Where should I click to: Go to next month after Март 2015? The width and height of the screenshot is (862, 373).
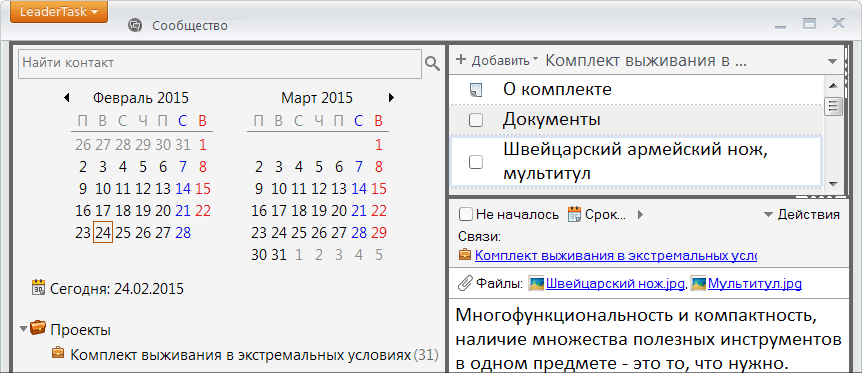point(391,98)
